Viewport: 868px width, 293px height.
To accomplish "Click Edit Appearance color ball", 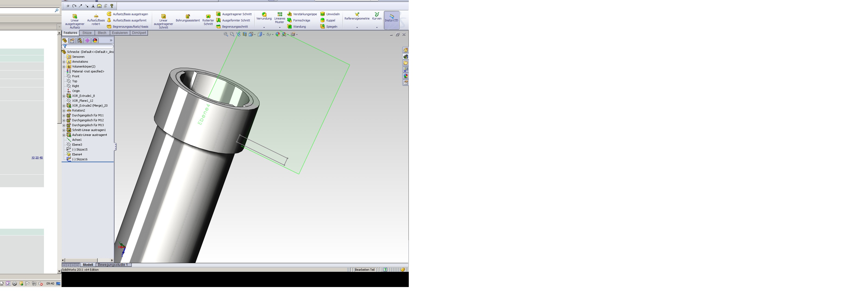I will [278, 34].
